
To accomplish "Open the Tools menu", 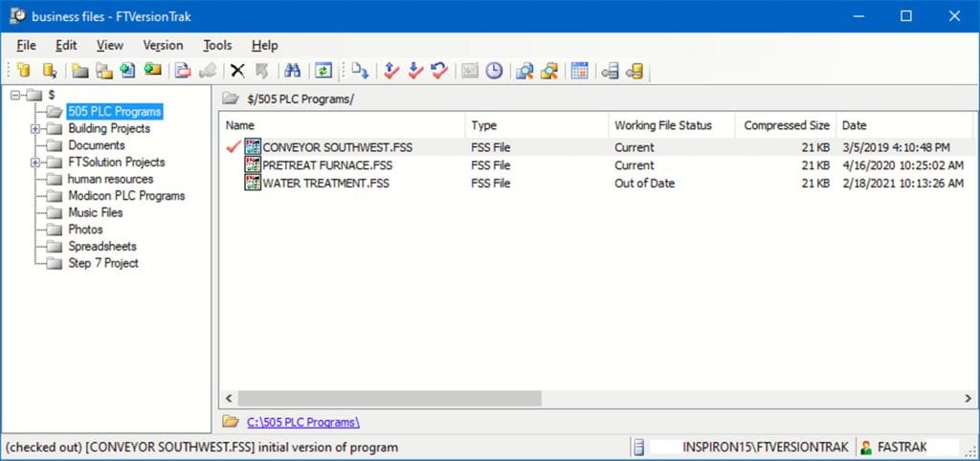I will (217, 45).
